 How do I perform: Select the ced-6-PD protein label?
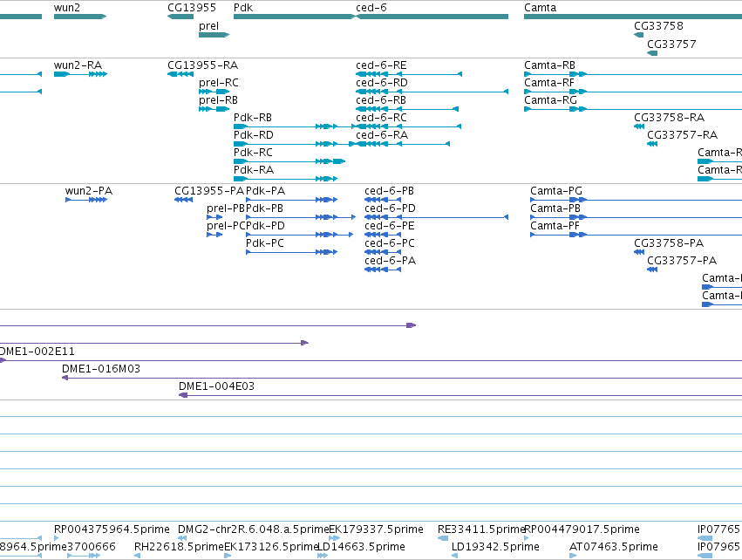coord(390,208)
